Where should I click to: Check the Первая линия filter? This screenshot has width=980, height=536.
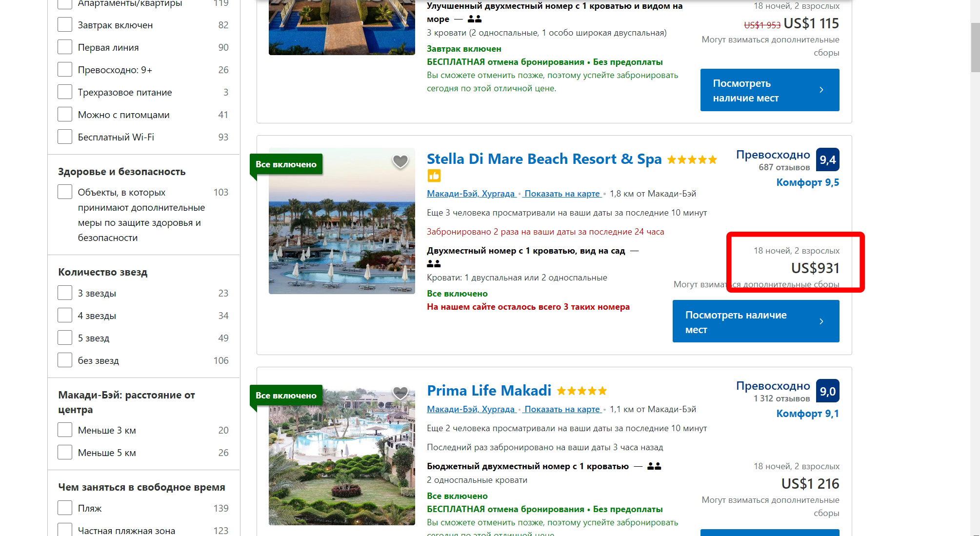(x=65, y=47)
